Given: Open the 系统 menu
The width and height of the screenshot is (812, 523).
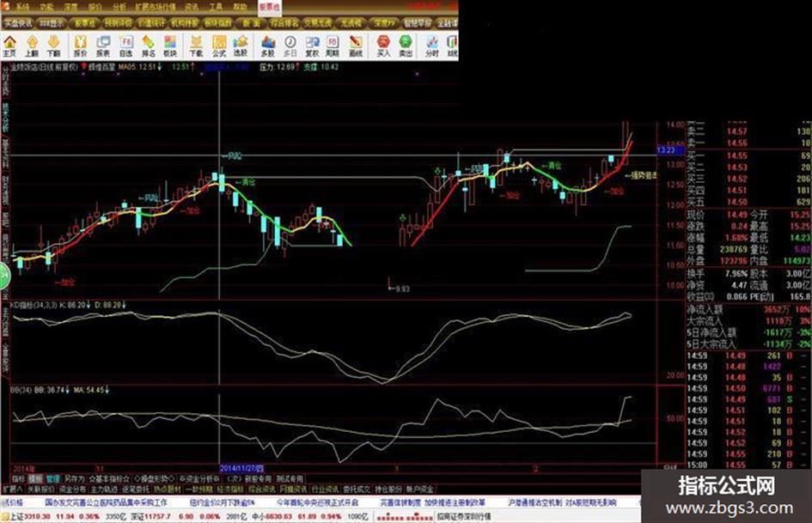Looking at the screenshot, I should (x=22, y=7).
